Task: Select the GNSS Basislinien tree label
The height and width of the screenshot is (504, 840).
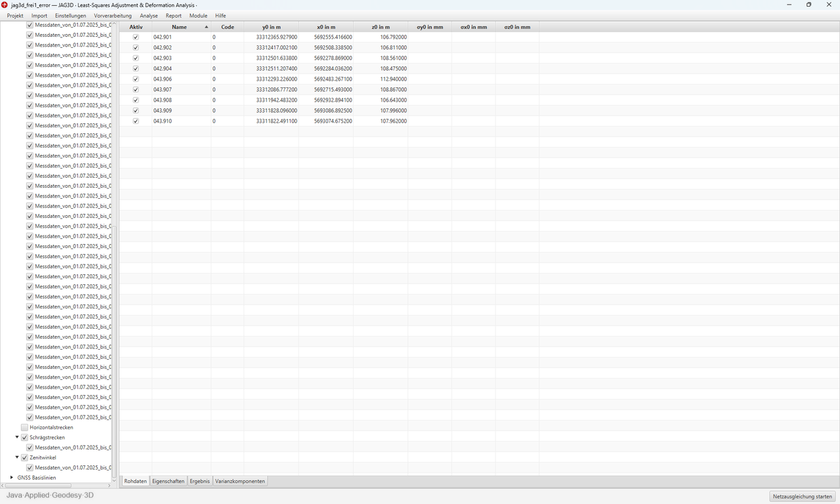Action: click(37, 478)
